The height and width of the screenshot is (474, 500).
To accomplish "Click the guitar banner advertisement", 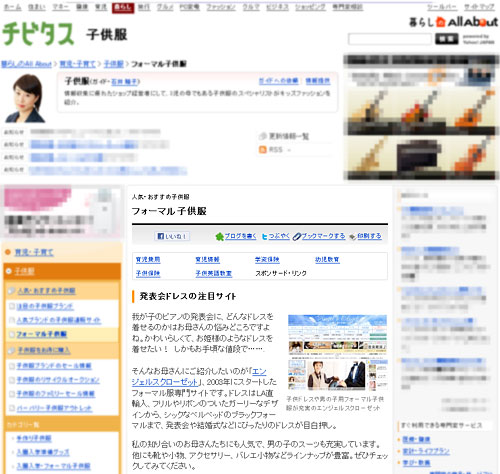I will (x=421, y=117).
